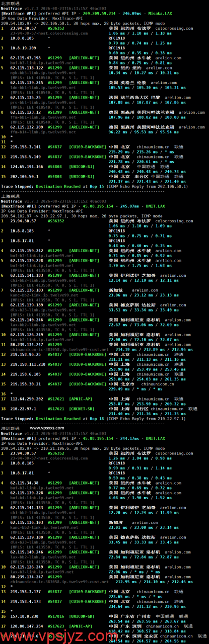
Task: Click the 上海联通 section title
Action: point(9,196)
